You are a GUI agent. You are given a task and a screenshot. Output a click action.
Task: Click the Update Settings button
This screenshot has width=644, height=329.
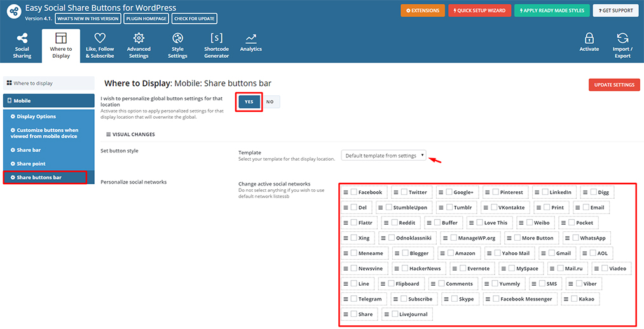(613, 84)
